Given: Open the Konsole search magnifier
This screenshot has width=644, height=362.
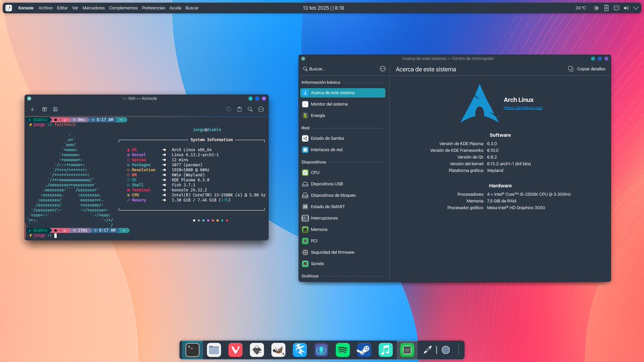Looking at the screenshot, I should point(250,109).
